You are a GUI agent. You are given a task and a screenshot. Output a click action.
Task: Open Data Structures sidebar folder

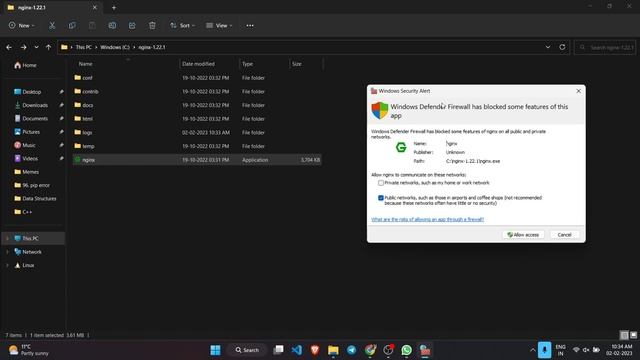(x=35, y=198)
